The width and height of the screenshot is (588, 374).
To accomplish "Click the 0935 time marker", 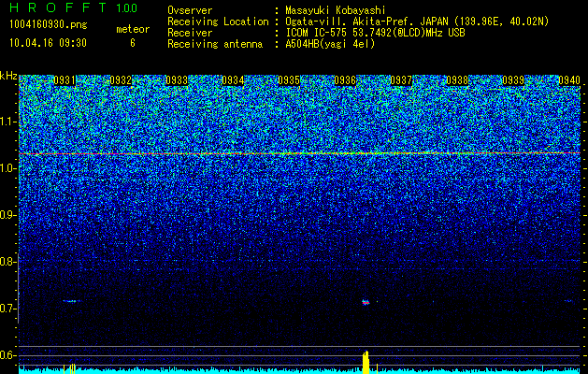I will point(289,80).
